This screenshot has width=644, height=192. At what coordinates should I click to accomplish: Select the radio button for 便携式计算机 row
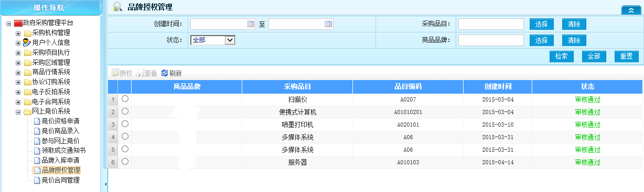pos(125,111)
